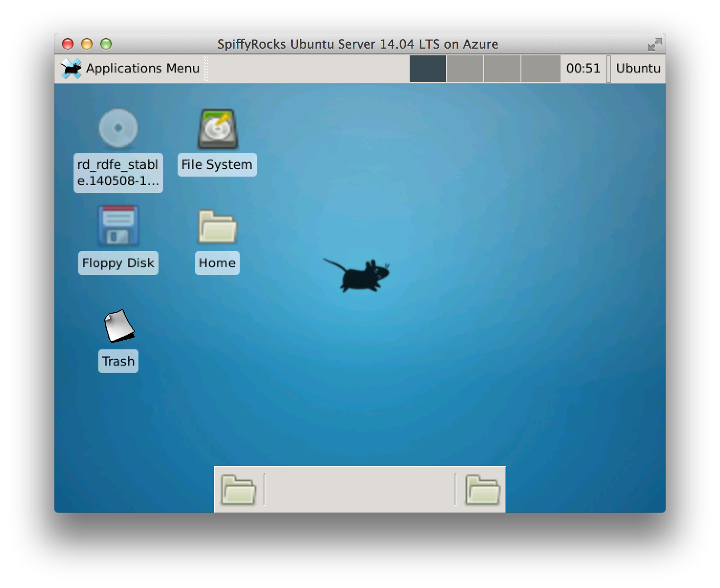Click the Xfce mouse logo in panel
720x588 pixels.
pyautogui.click(x=72, y=68)
